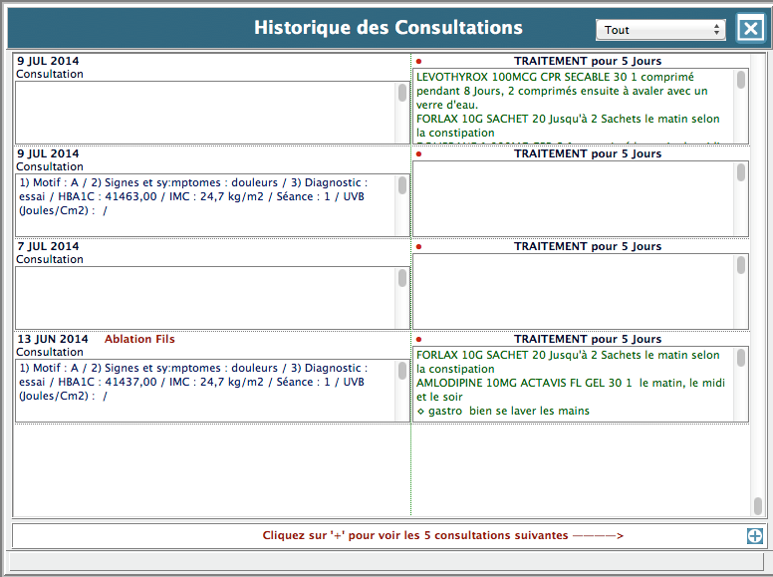Click red bullet beside 7 JUL 2014 treatment header
Screen dimensions: 773x577
click(x=418, y=247)
